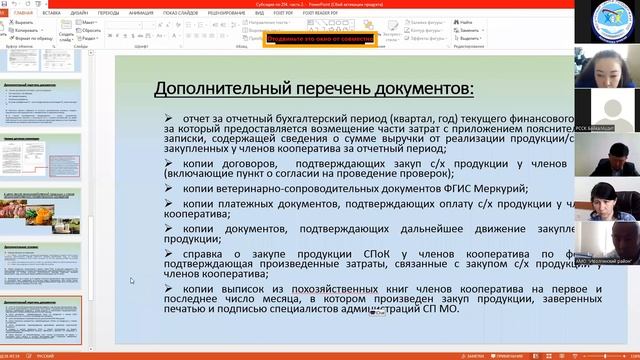This screenshot has width=640, height=360.
Task: Create new slide with Создать слайд icon
Action: 66,30
